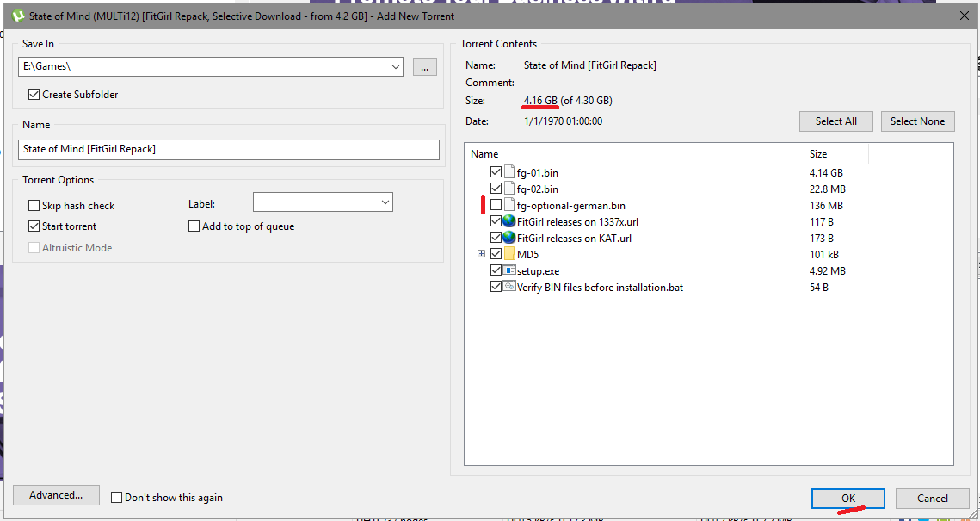
Task: Uncheck Verify BIN files batch checkbox
Action: 496,287
